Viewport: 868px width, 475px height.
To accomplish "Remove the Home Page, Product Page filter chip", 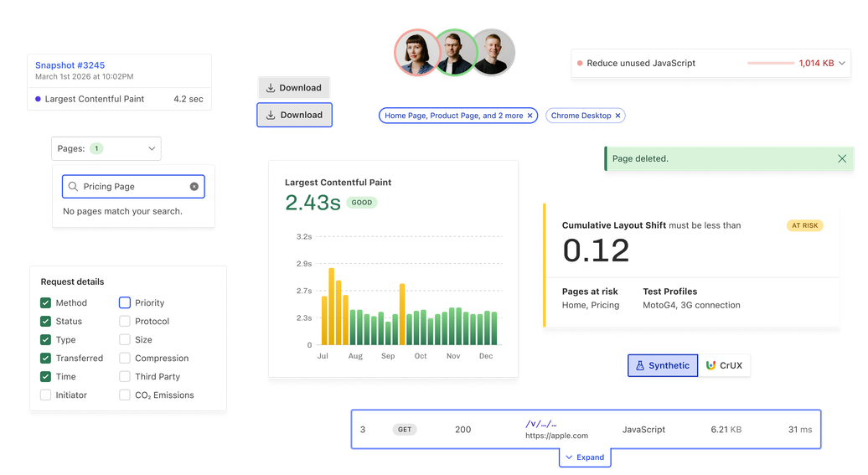I will pos(530,116).
